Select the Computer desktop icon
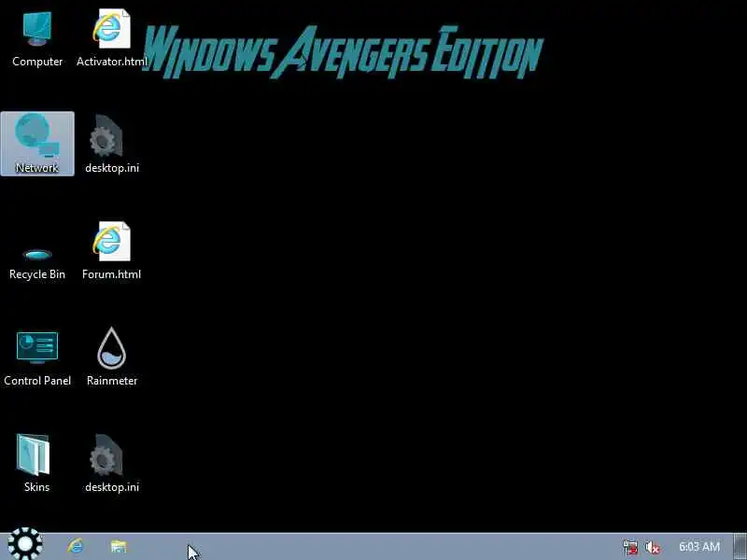 coord(37,39)
